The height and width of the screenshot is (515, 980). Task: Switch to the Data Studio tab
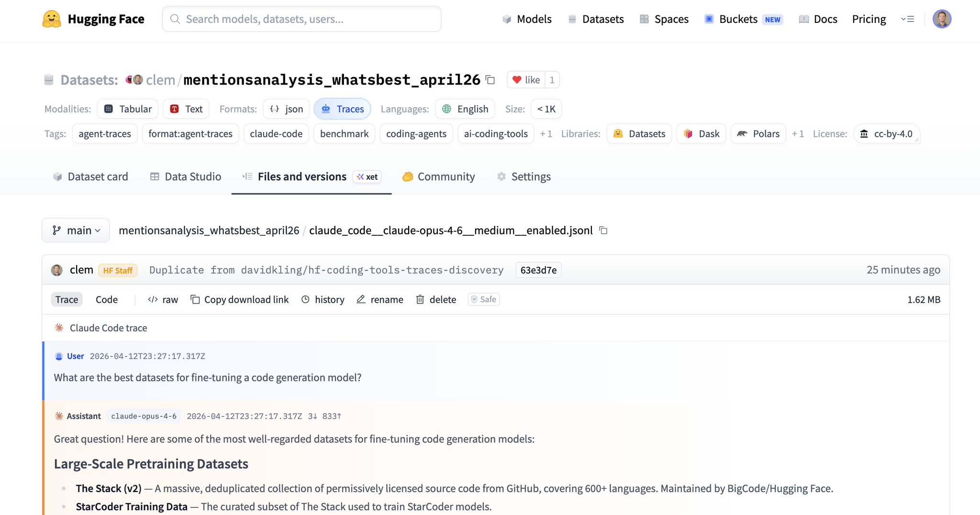pyautogui.click(x=186, y=176)
